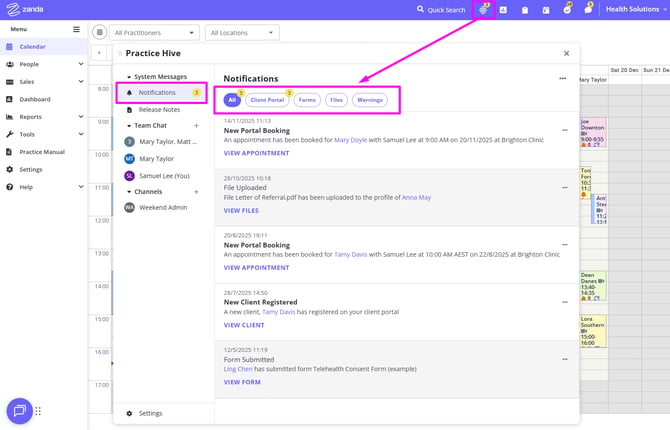
Task: Add a new channel with plus icon
Action: point(196,191)
